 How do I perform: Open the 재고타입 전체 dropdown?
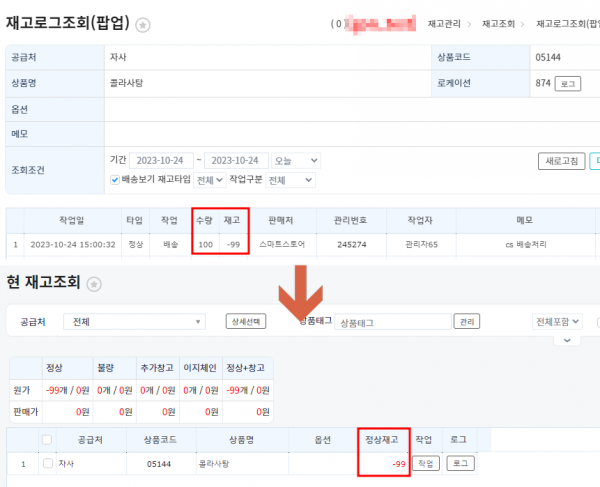[209, 180]
